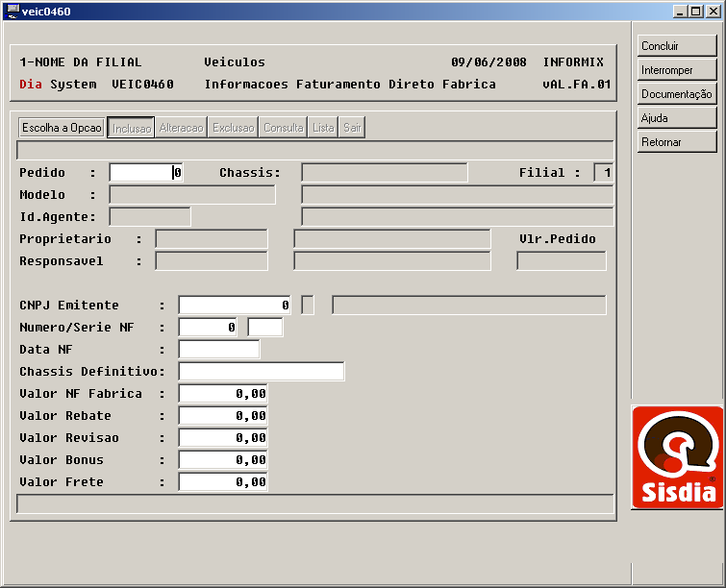The width and height of the screenshot is (726, 588).
Task: Click the veic0460 title bar icon
Action: (13, 12)
